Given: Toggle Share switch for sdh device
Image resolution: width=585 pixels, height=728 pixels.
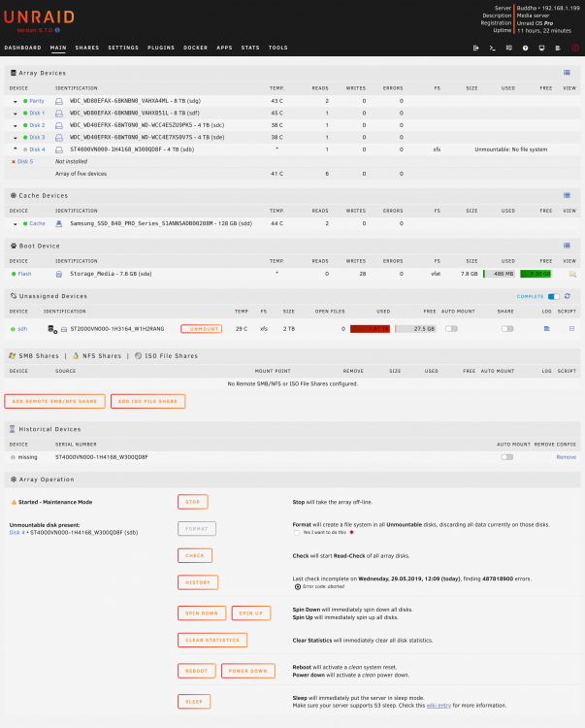Looking at the screenshot, I should pos(507,329).
